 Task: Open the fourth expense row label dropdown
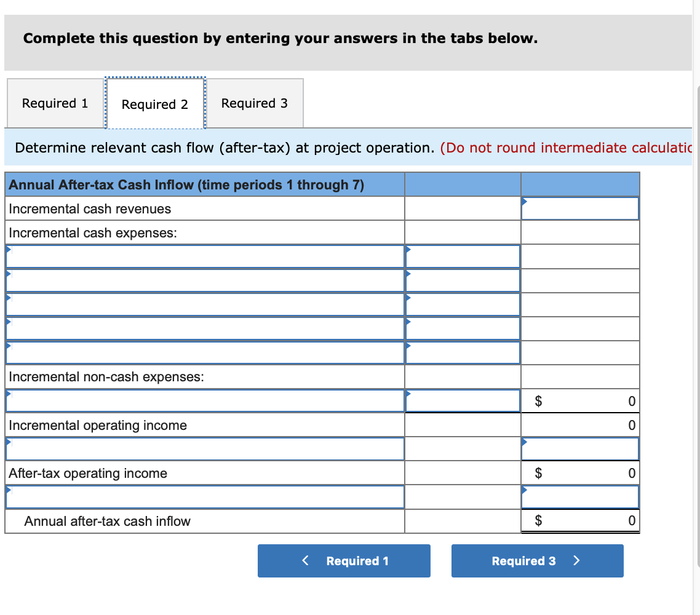point(203,328)
